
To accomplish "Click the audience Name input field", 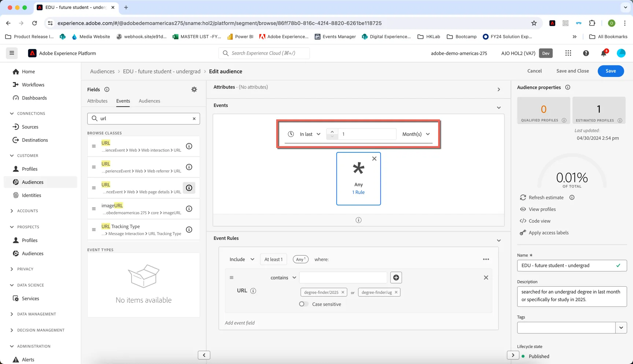I will 572,265.
